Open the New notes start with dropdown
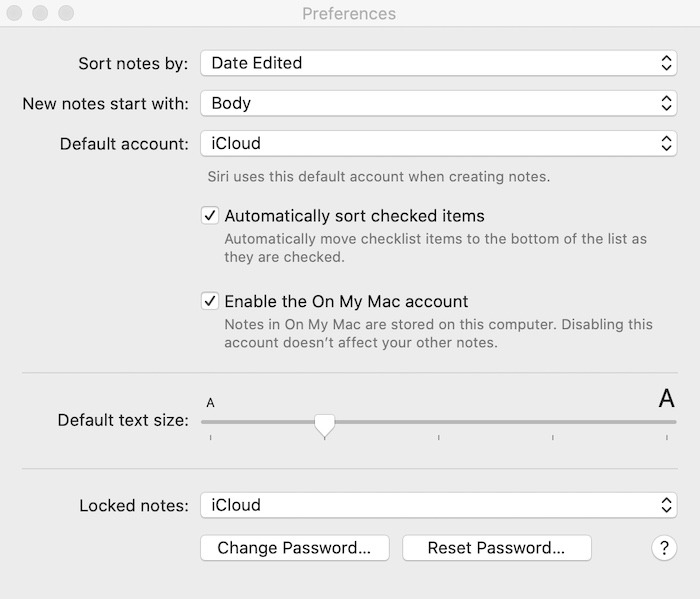The height and width of the screenshot is (599, 700). (x=438, y=103)
